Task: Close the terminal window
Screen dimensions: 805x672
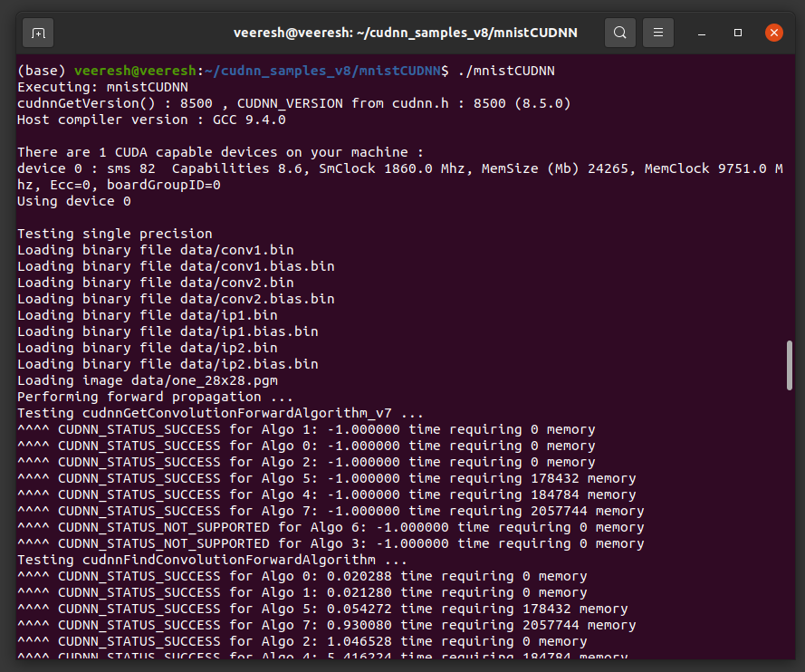Action: click(773, 33)
